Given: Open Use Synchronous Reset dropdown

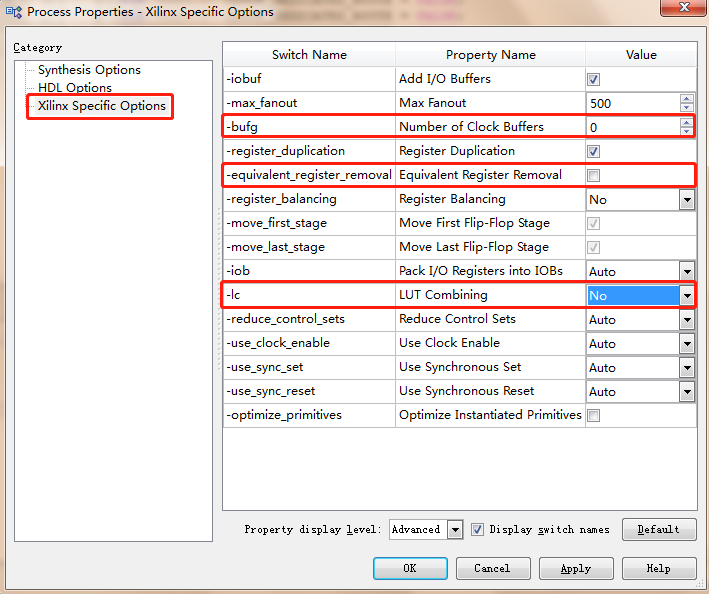Looking at the screenshot, I should (x=687, y=391).
